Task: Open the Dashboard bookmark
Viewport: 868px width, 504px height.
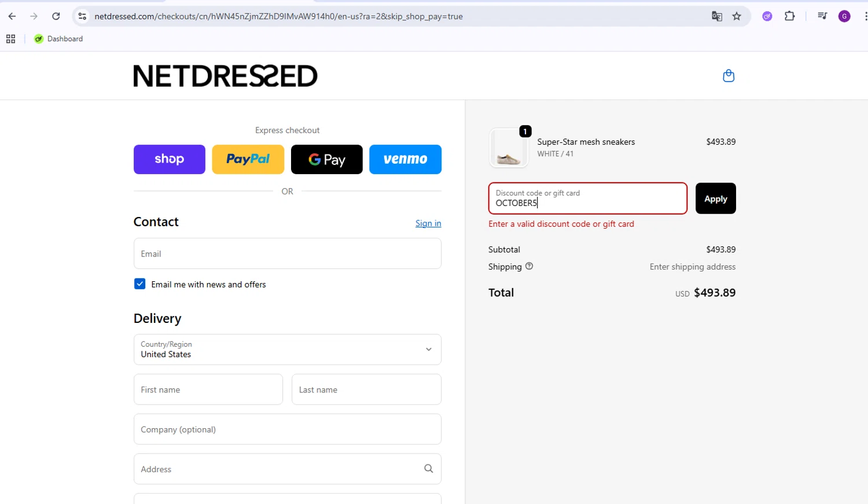Action: coord(58,39)
